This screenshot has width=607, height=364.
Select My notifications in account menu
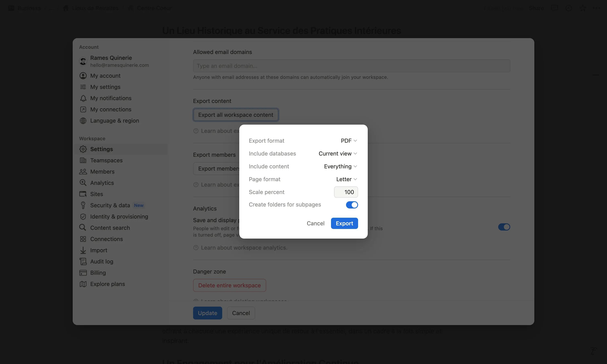(x=121, y=98)
